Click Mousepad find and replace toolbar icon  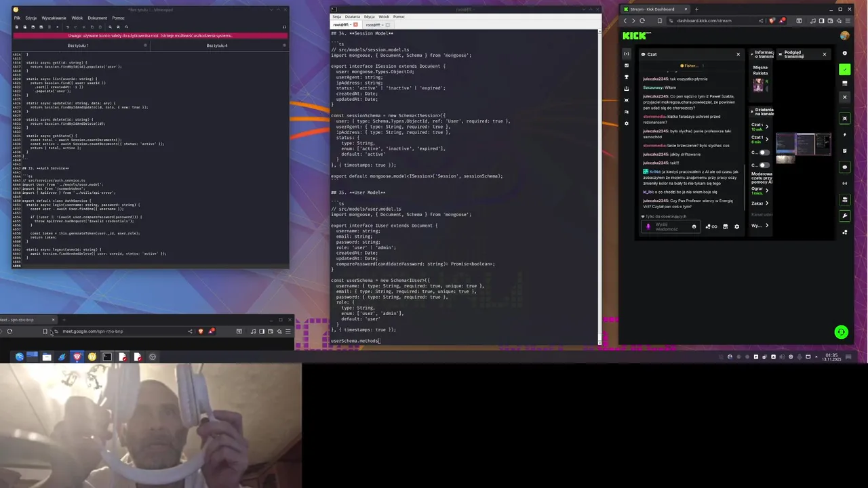118,27
